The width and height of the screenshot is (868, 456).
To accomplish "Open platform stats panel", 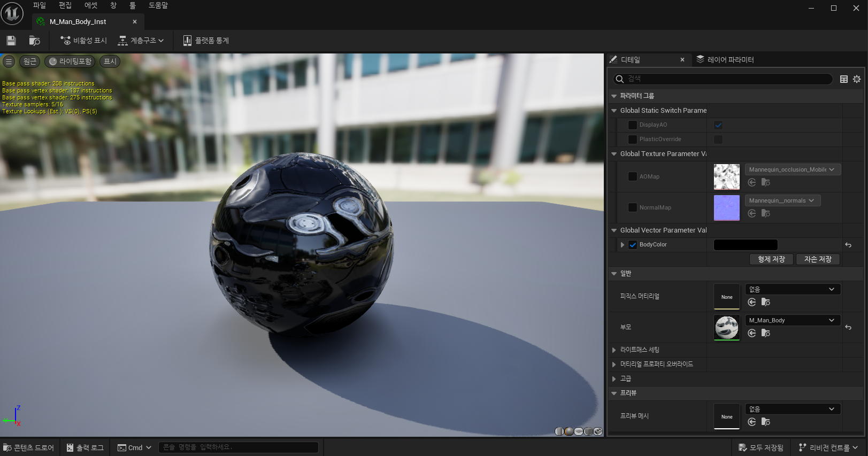I will point(206,41).
